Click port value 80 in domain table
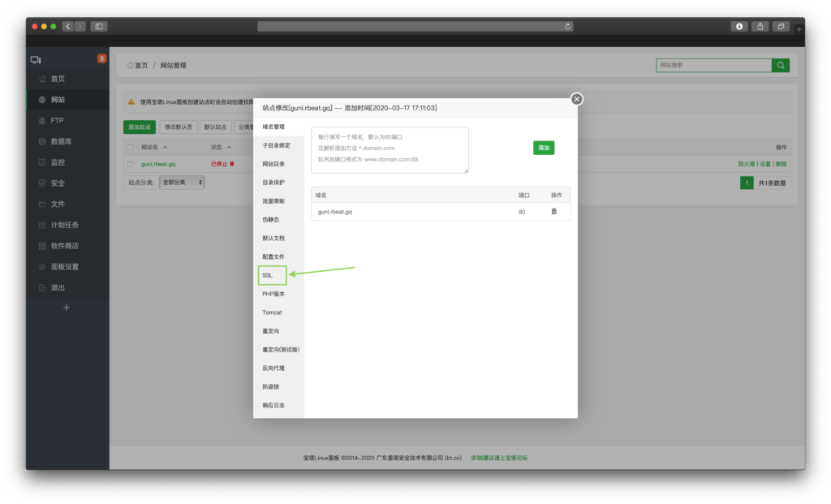This screenshot has width=831, height=504. pyautogui.click(x=522, y=212)
